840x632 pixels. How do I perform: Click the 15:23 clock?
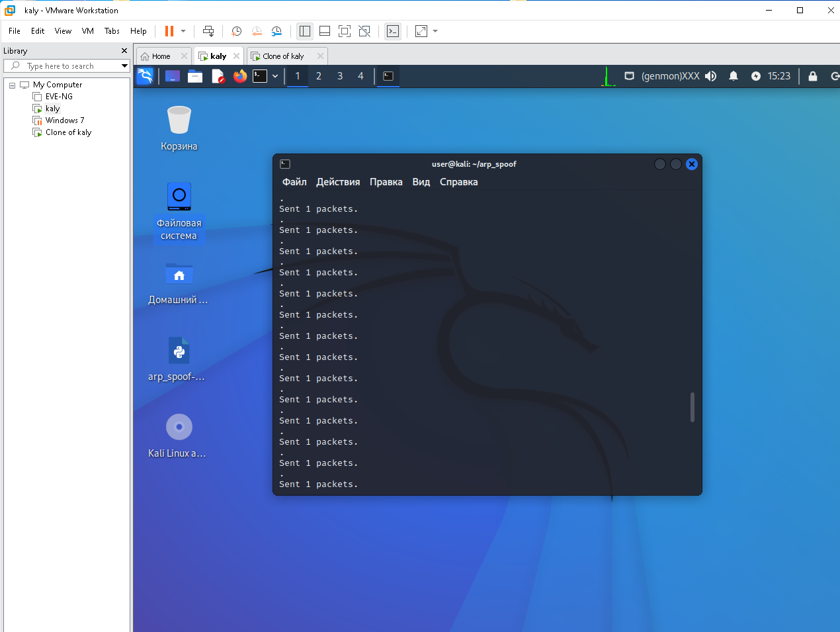(779, 76)
